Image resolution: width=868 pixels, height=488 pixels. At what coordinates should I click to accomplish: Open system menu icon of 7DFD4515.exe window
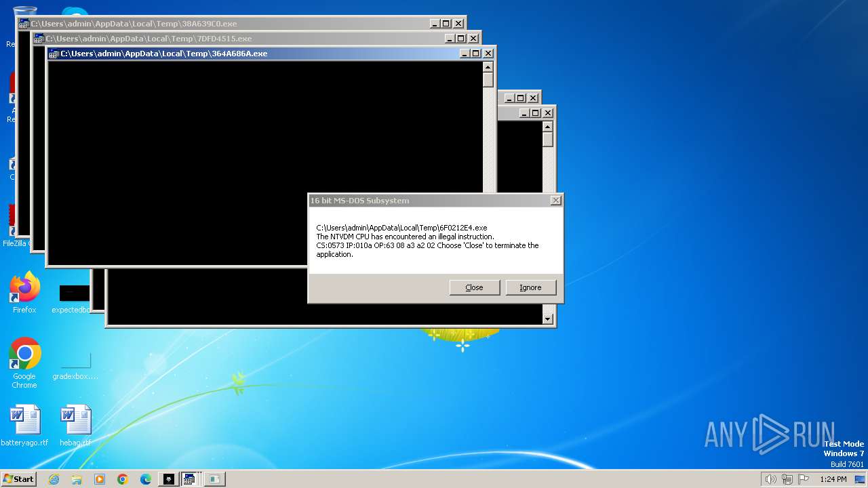point(39,39)
